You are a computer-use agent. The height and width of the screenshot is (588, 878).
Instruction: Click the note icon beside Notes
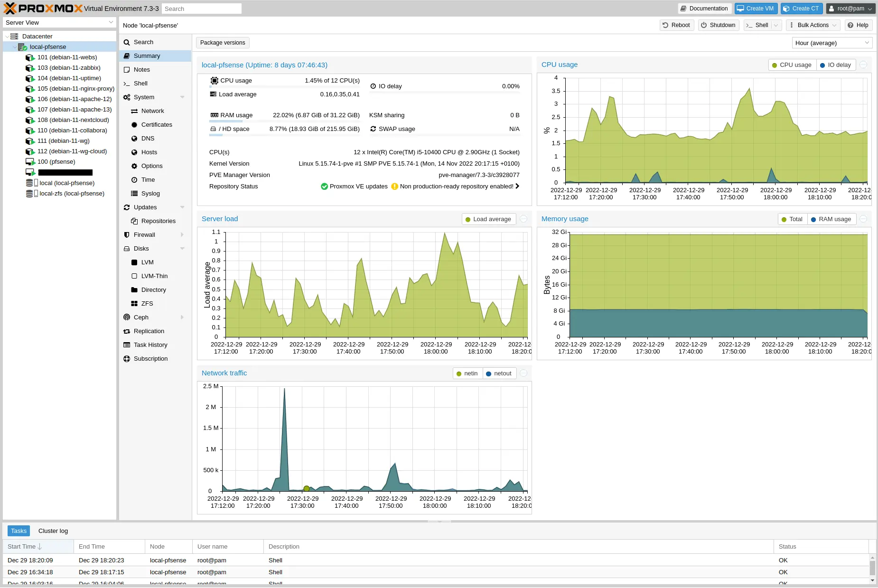(127, 70)
